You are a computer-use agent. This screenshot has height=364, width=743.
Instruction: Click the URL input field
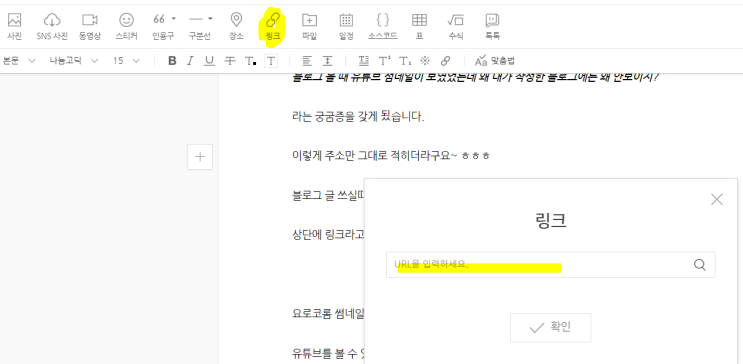pos(551,264)
